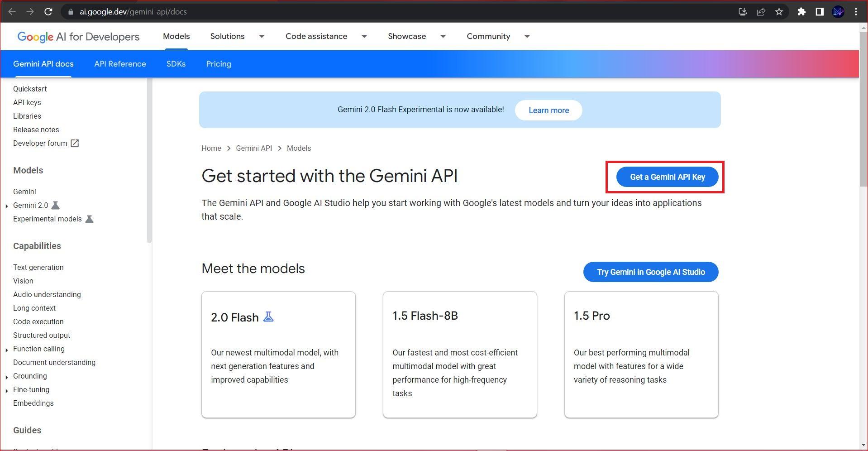Screen dimensions: 868x451
Task: Expand the Community dropdown arrow
Action: click(x=527, y=36)
